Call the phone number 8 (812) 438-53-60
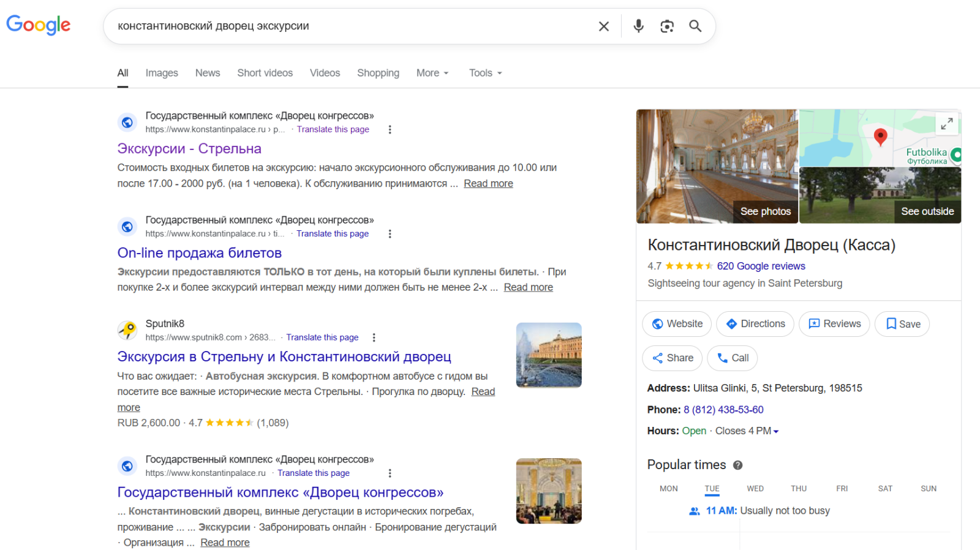 (723, 410)
